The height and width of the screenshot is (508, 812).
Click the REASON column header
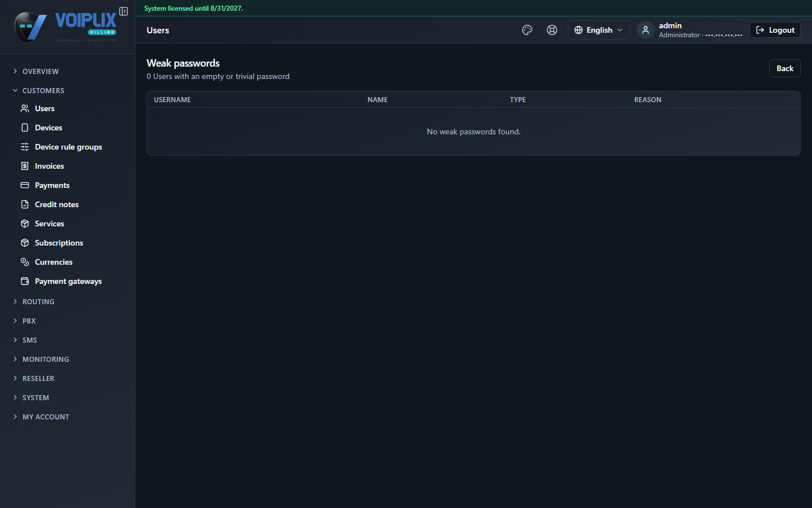[x=647, y=100]
